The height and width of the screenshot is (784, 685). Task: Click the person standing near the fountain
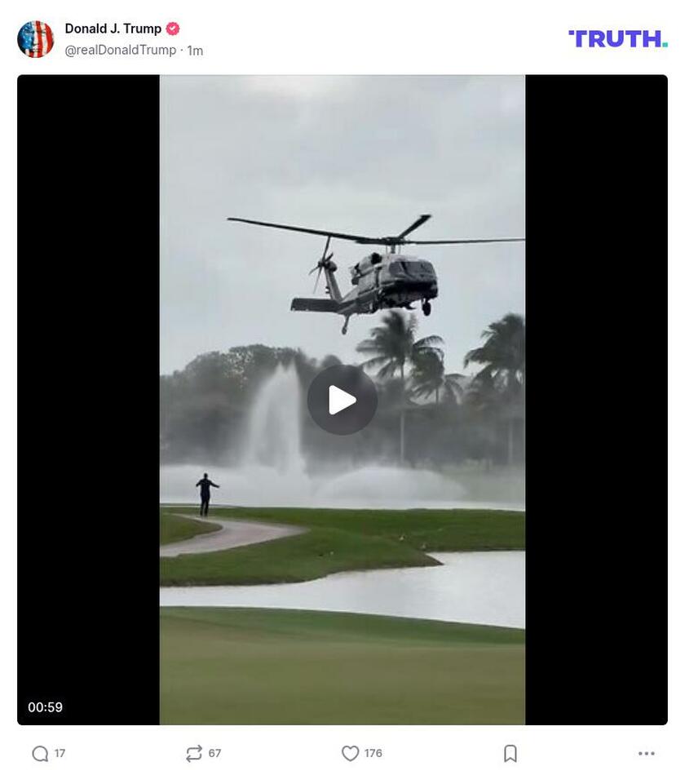coord(206,494)
